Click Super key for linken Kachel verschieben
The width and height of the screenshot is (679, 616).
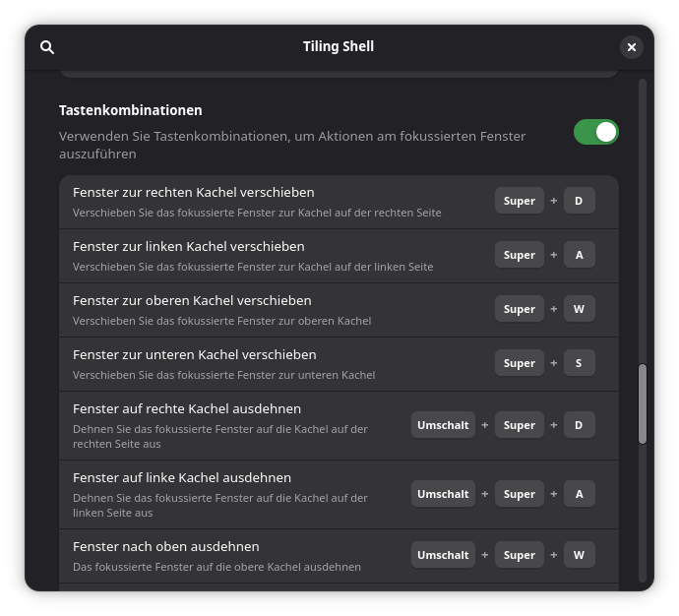520,255
